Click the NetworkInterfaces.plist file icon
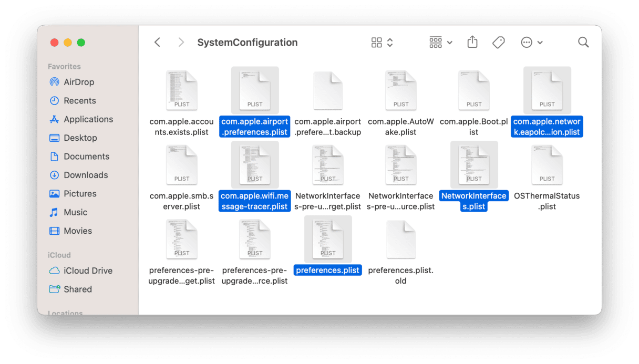The height and width of the screenshot is (364, 639). 474,165
